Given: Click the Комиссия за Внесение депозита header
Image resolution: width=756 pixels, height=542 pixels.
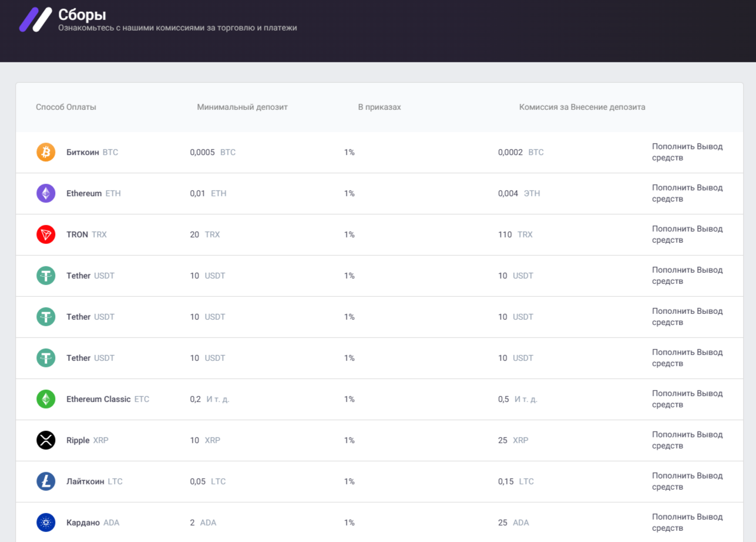Looking at the screenshot, I should tap(582, 107).
